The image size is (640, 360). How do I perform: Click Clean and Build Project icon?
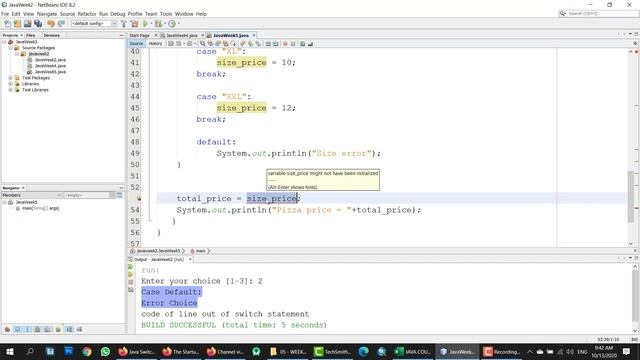(134, 24)
